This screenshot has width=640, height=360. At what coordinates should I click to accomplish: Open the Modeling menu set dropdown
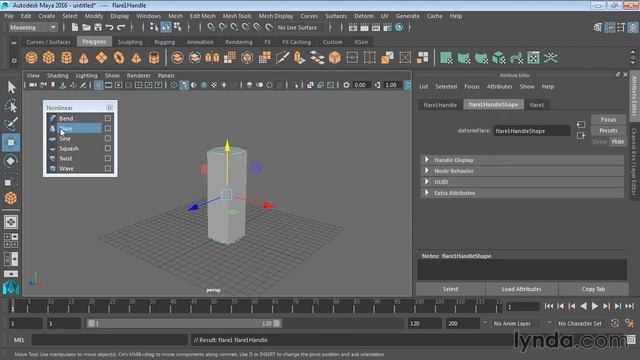click(33, 27)
